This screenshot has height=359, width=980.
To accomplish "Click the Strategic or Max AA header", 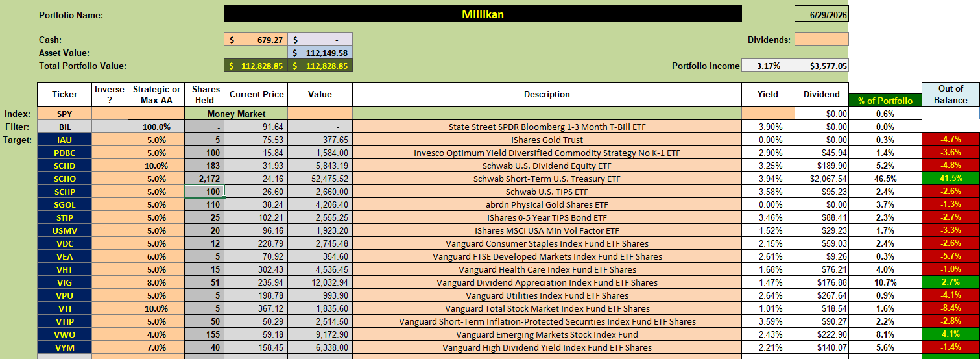I will pyautogui.click(x=156, y=95).
